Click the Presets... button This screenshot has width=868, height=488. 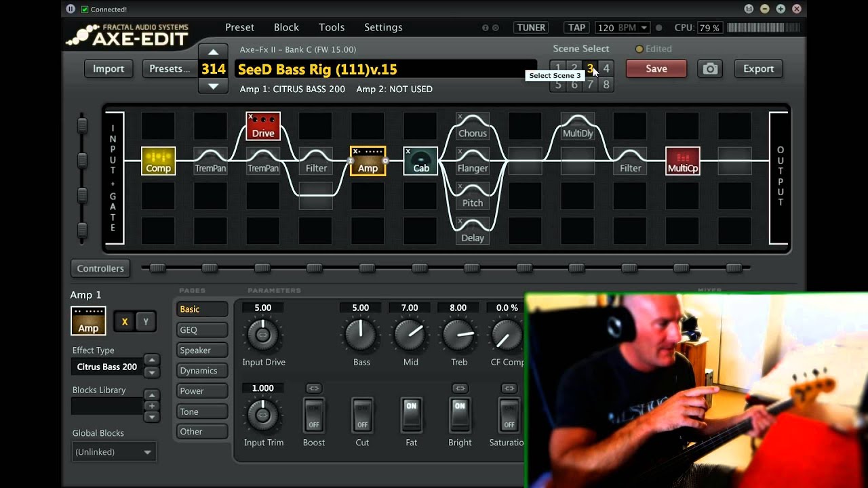[x=170, y=68]
